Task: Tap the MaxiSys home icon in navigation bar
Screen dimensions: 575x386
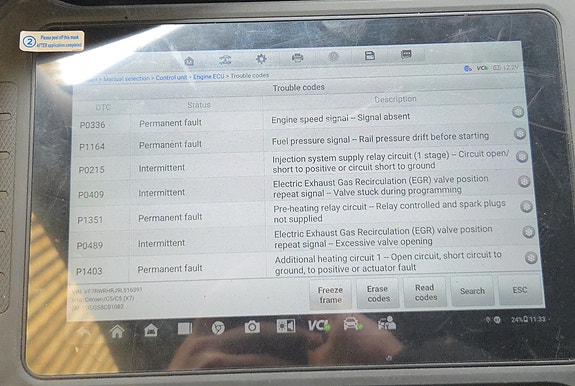Action: click(x=151, y=330)
